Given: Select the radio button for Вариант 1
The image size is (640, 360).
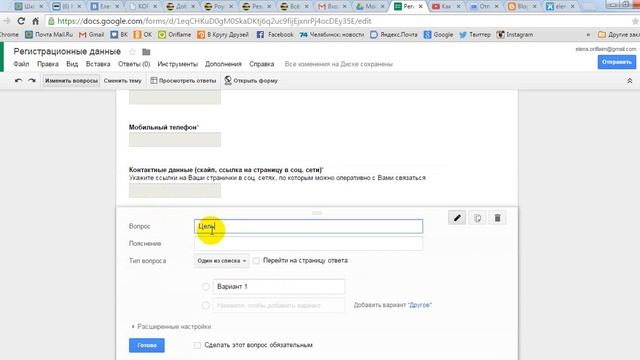Looking at the screenshot, I should [205, 287].
